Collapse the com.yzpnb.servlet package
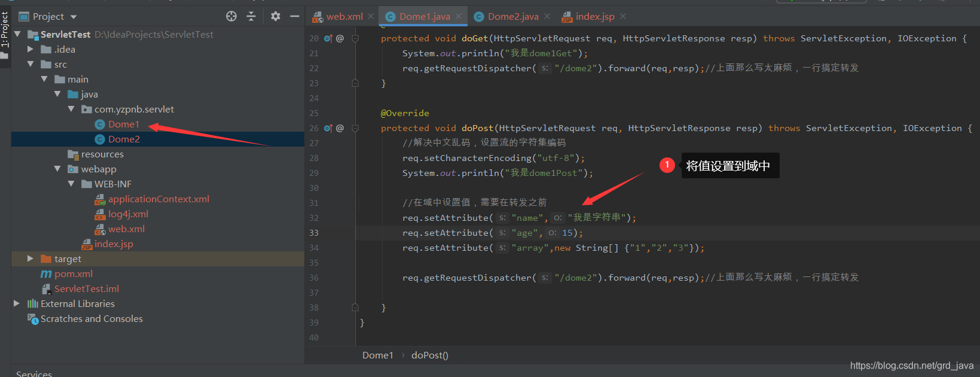 (x=71, y=109)
